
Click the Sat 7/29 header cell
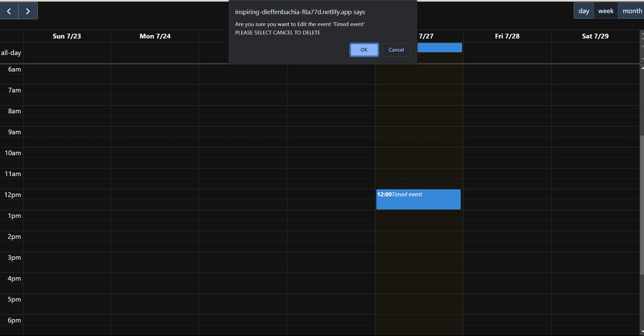click(595, 36)
